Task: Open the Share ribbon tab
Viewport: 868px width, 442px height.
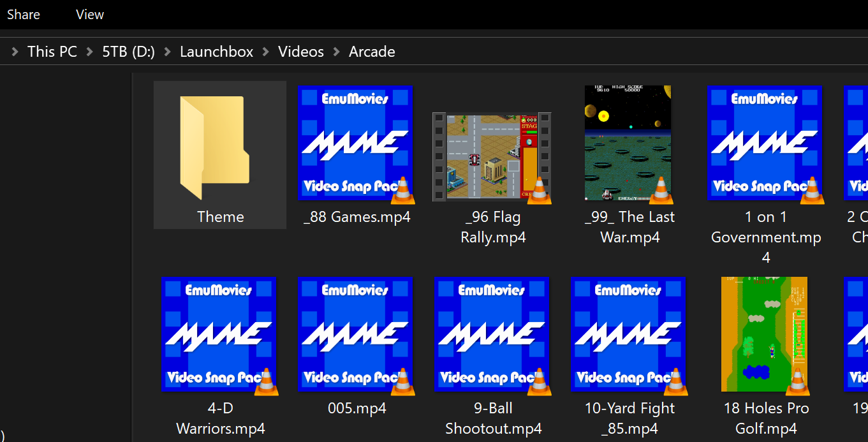Action: [24, 14]
